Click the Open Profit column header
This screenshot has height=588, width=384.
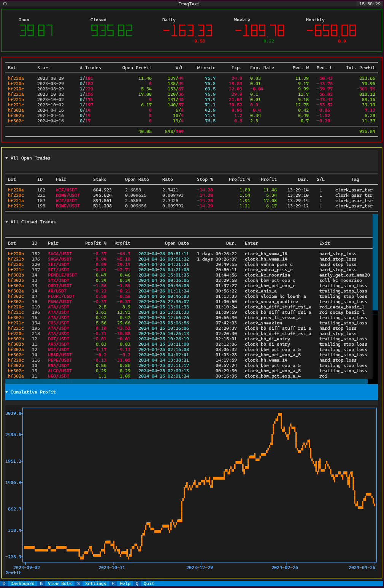click(x=137, y=68)
